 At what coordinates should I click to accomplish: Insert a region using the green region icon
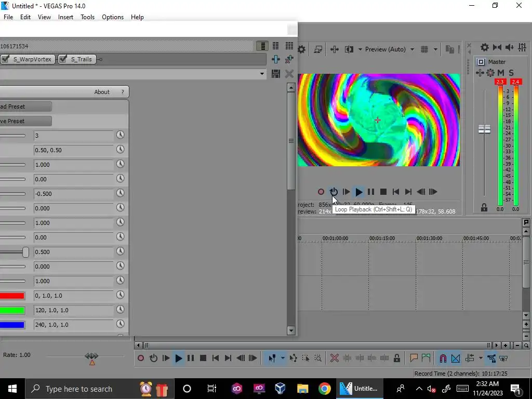(426, 358)
